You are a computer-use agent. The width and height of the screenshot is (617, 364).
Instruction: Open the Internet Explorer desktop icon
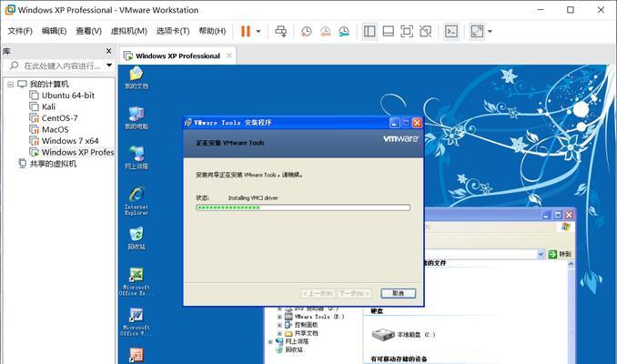coord(137,201)
